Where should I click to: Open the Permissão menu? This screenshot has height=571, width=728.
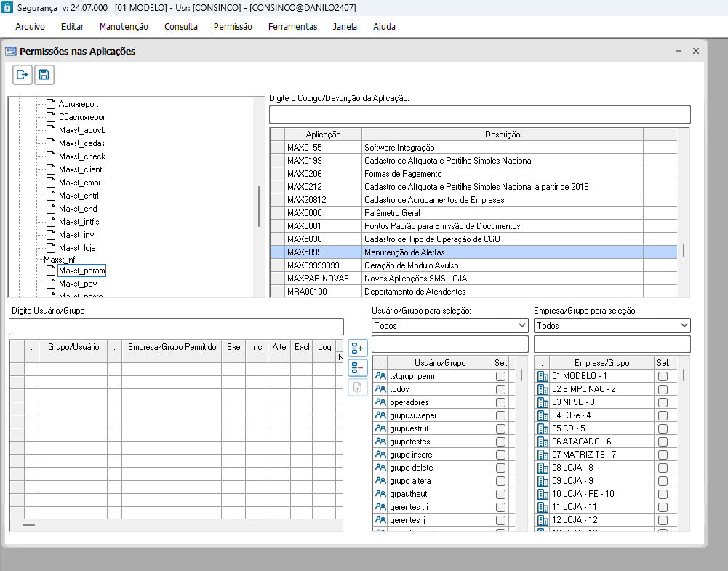click(x=233, y=27)
